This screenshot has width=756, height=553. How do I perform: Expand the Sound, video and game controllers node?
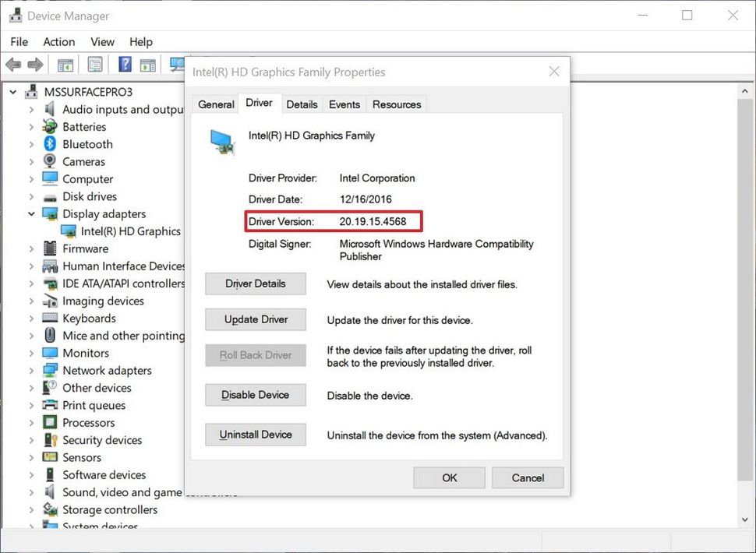31,492
